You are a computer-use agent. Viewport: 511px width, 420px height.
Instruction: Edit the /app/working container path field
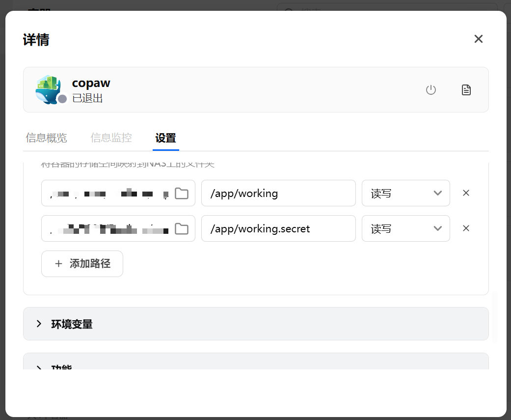(x=278, y=193)
